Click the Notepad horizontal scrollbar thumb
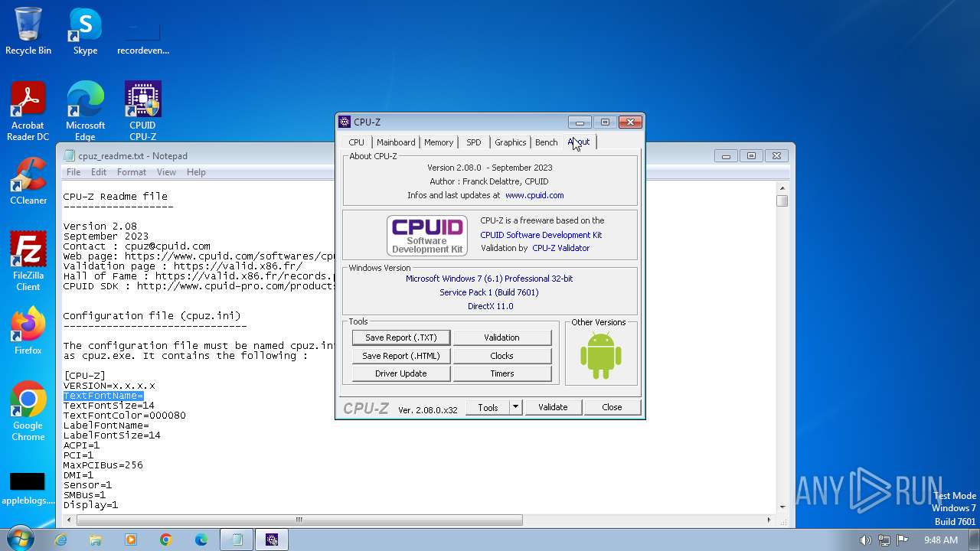The image size is (980, 551). (x=300, y=520)
